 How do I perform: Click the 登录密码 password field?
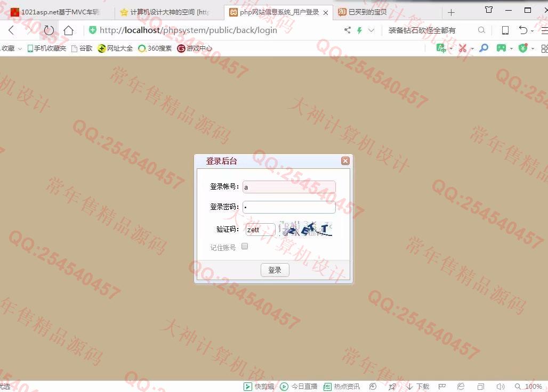tap(289, 207)
